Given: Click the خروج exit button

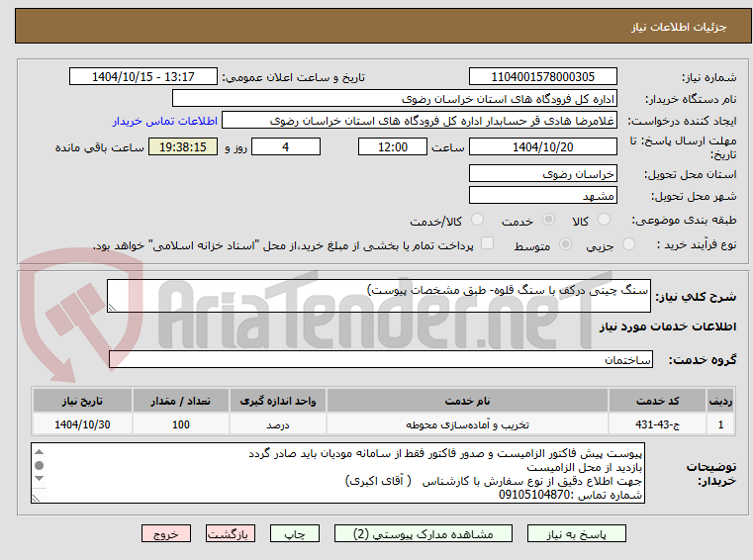Looking at the screenshot, I should click(165, 533).
